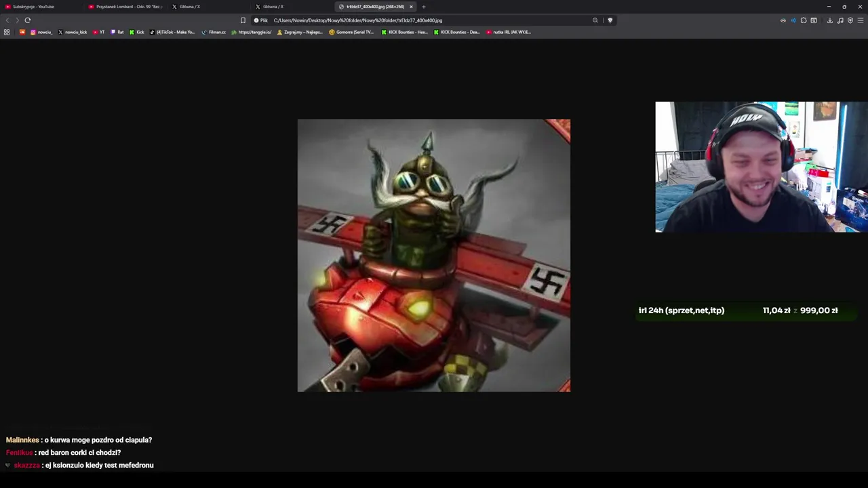Click the plane cartoon image
Image resolution: width=868 pixels, height=488 pixels.
click(x=434, y=256)
